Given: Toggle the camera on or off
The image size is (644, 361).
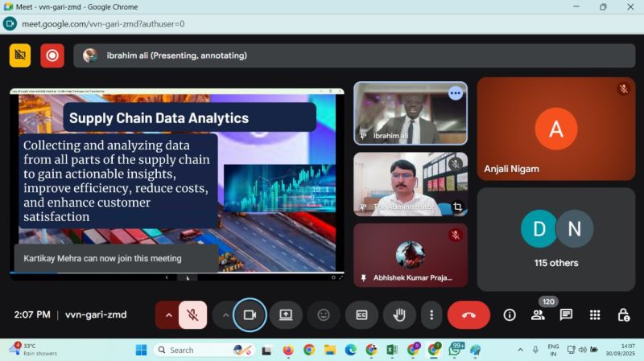Looking at the screenshot, I should click(250, 315).
